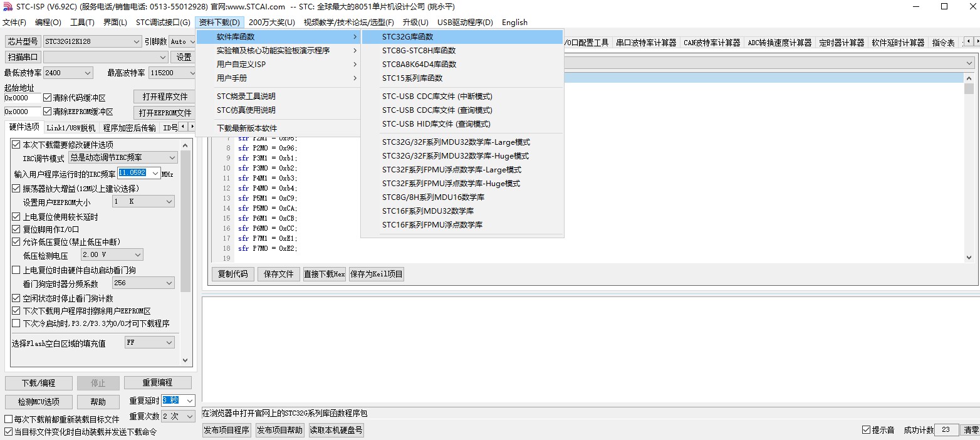This screenshot has width=980, height=440.
Task: Open the 低压检测电压 2.00 V dropdown
Action: pyautogui.click(x=112, y=255)
